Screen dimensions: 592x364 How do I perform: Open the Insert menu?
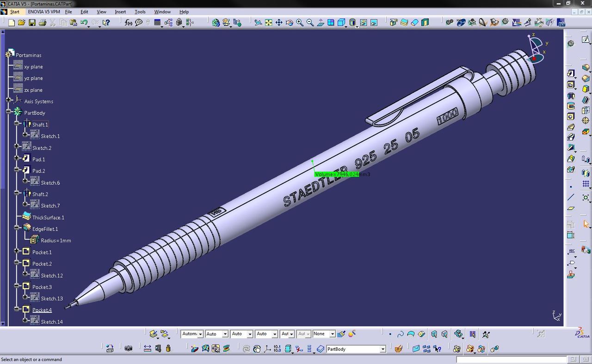click(120, 12)
